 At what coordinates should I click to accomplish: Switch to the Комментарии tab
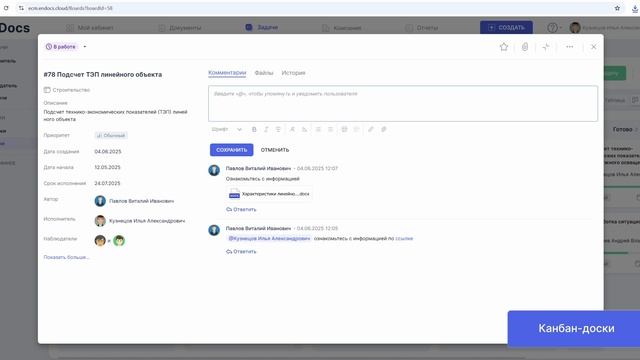pyautogui.click(x=227, y=73)
